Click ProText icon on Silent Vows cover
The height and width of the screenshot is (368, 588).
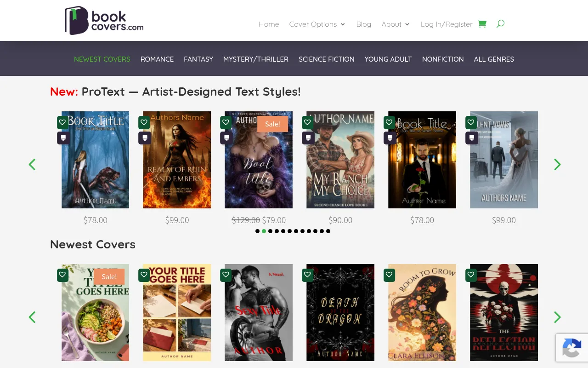coord(472,138)
